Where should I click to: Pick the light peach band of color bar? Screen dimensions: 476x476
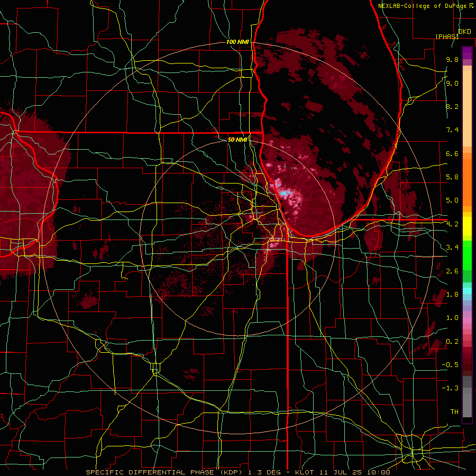point(467,109)
